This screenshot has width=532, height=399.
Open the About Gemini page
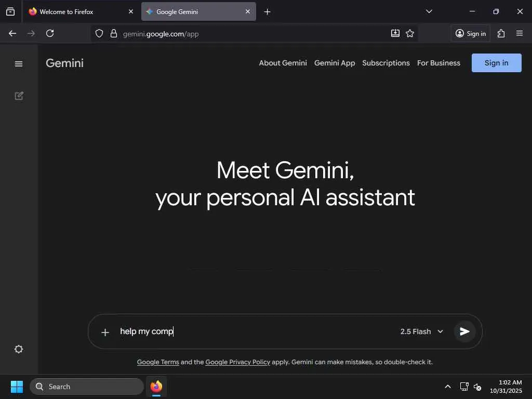(x=283, y=63)
